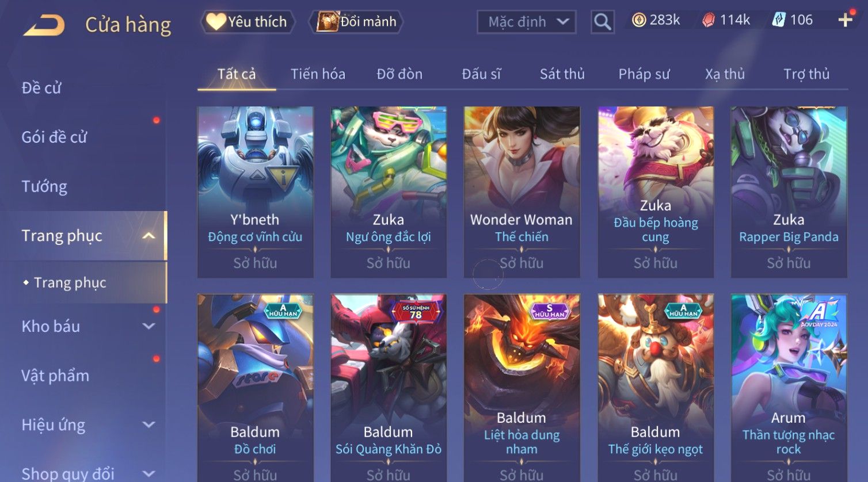
Task: Select the Wonder Woman Thế chiến skin card
Action: coord(521,192)
